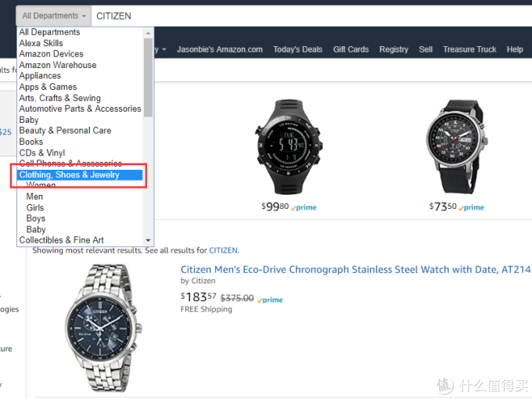Choose Men subcategory under Clothing
The width and height of the screenshot is (532, 399).
click(34, 196)
